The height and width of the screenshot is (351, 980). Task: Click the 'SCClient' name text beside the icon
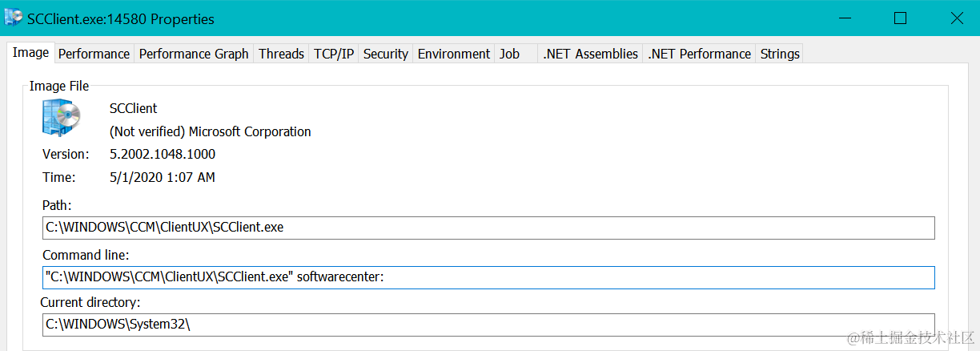134,108
